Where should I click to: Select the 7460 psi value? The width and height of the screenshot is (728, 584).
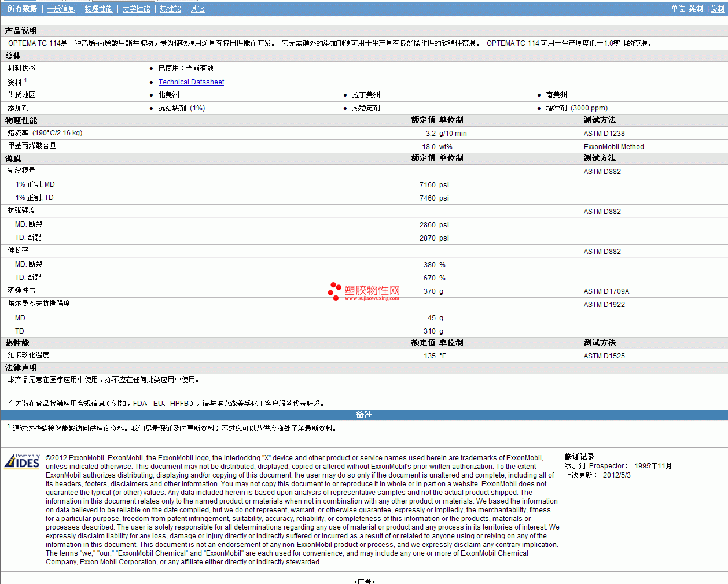click(434, 198)
